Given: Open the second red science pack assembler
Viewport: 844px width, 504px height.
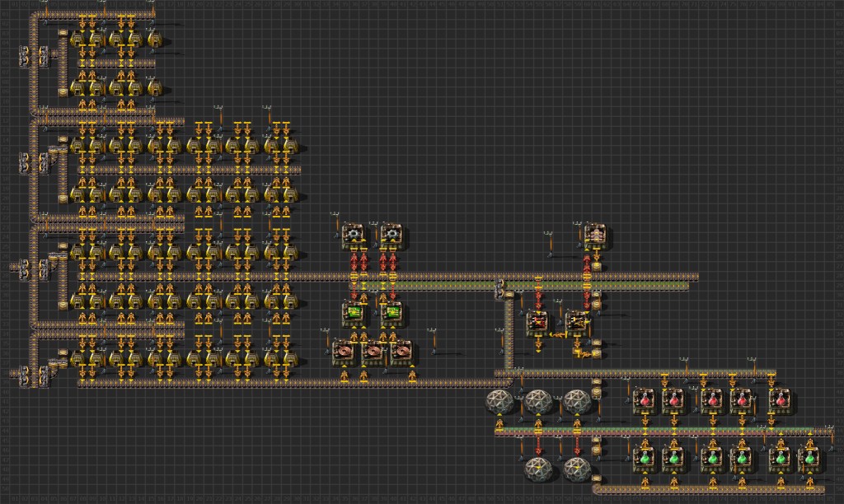Looking at the screenshot, I should [673, 401].
